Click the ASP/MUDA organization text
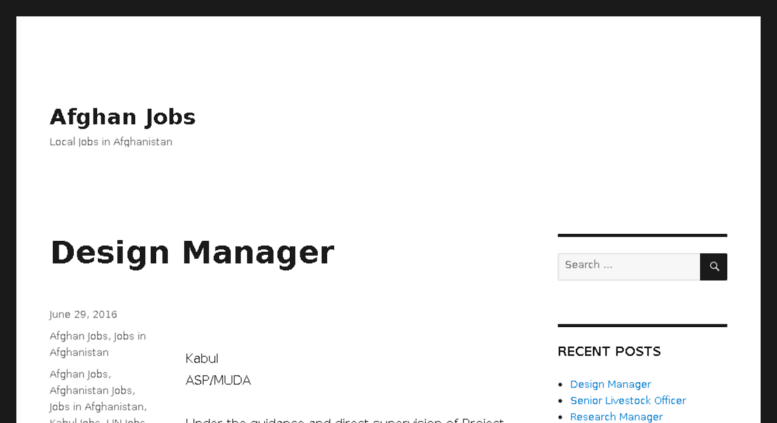This screenshot has height=423, width=777. [218, 380]
